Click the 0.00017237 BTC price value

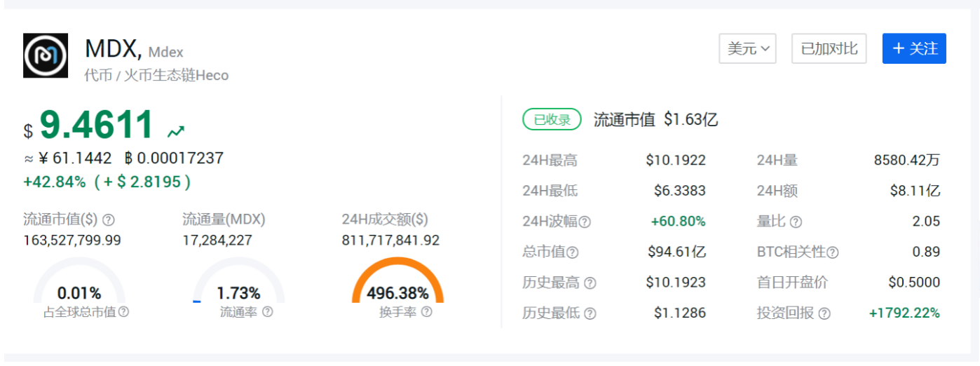click(179, 158)
